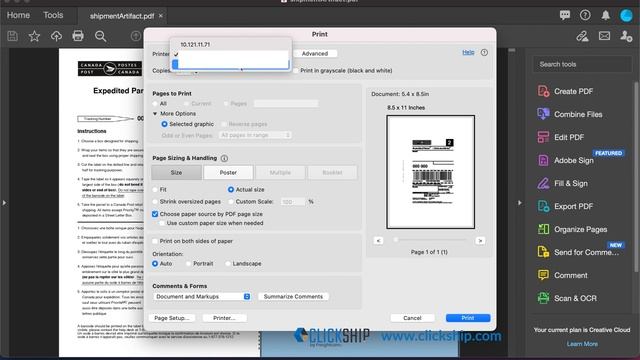640x360 pixels.
Task: Open Send for Comments tool
Action: click(578, 252)
